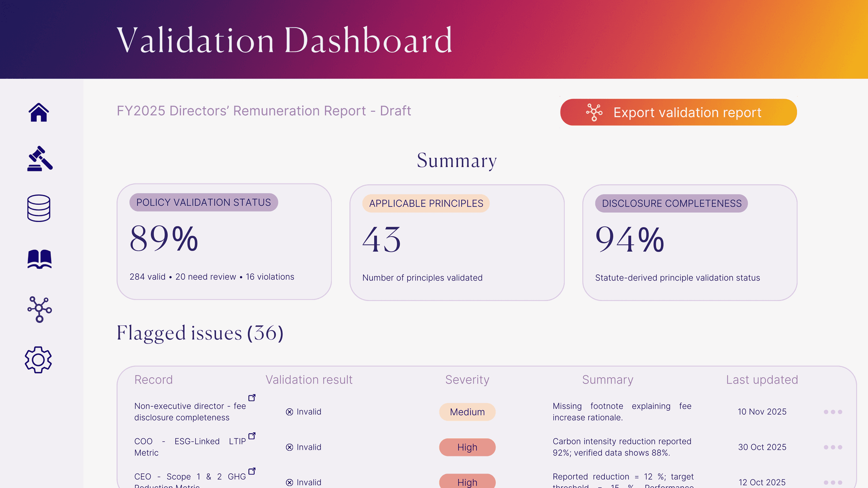Click the gavel legal icon in sidebar

point(40,159)
